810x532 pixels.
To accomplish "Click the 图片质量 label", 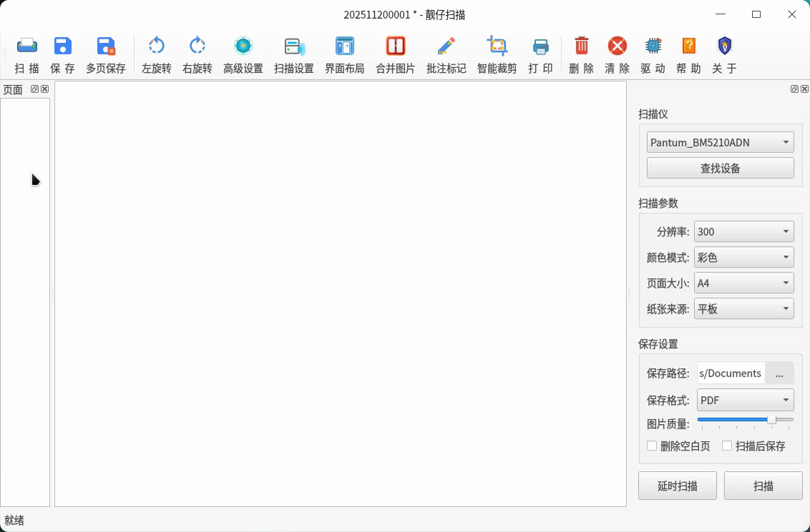I will pos(668,424).
